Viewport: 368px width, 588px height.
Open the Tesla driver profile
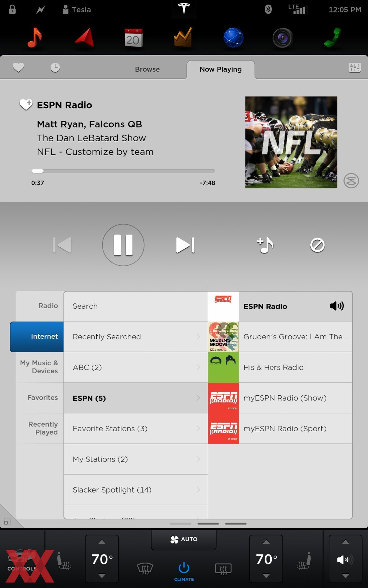click(77, 10)
